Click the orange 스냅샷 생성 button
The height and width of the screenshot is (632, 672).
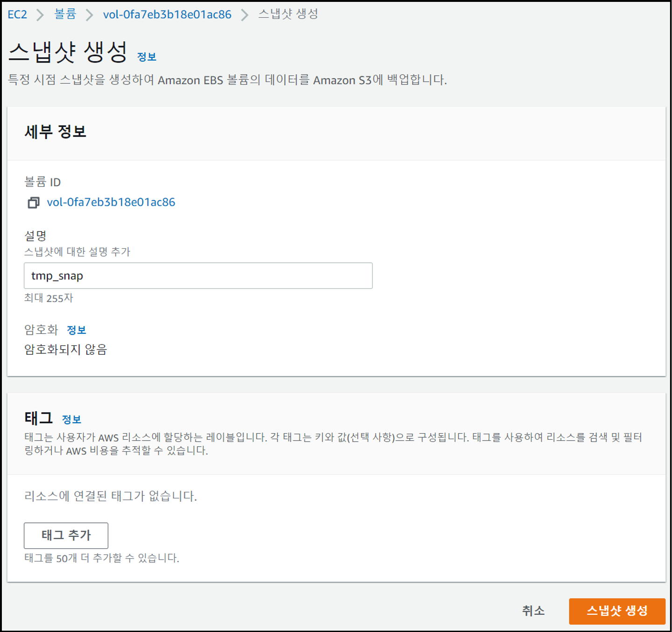617,611
